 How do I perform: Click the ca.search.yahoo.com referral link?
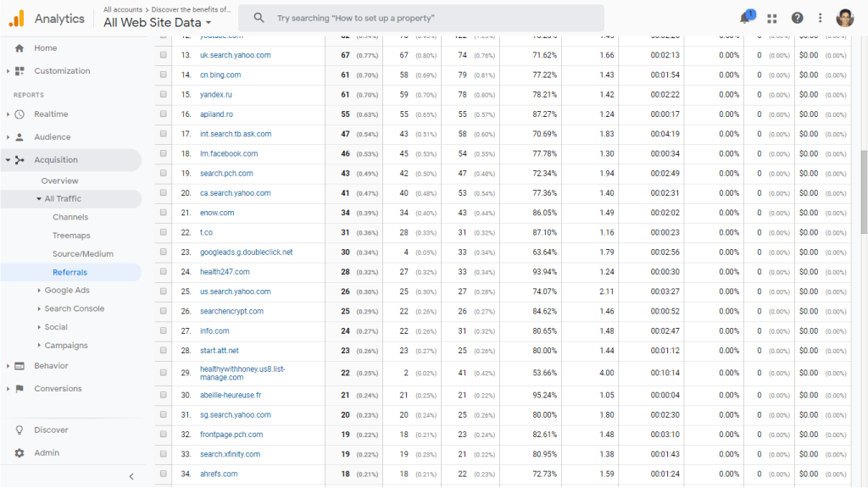click(236, 193)
